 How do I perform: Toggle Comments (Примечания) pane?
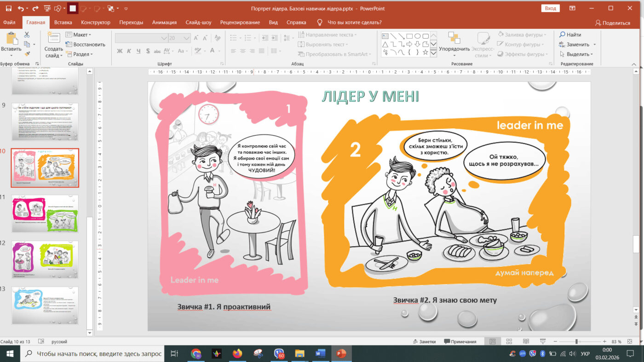click(460, 342)
